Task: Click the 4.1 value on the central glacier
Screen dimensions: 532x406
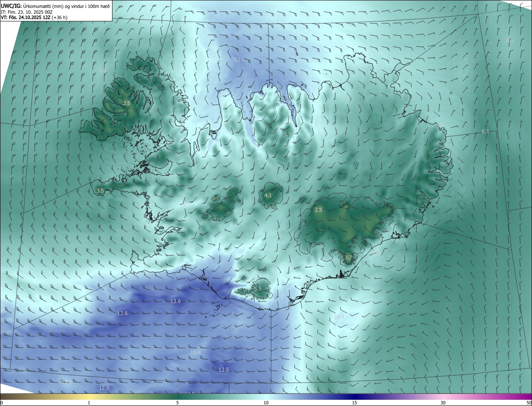Action: (268, 195)
